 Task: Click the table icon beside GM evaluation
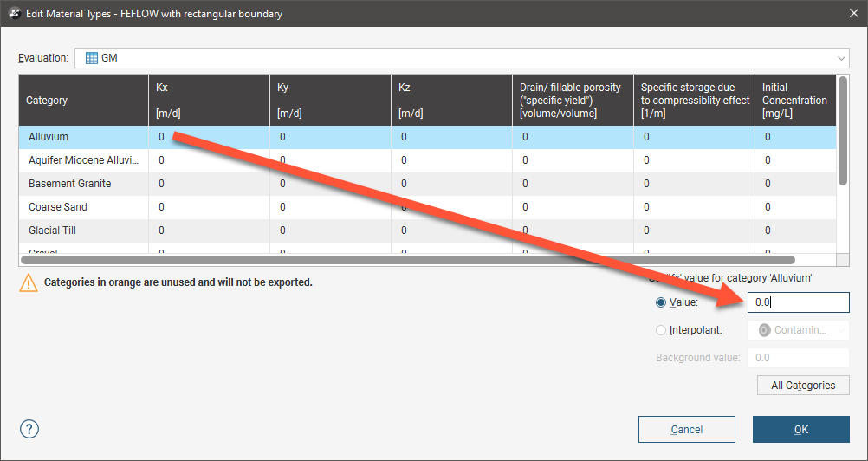(x=92, y=58)
